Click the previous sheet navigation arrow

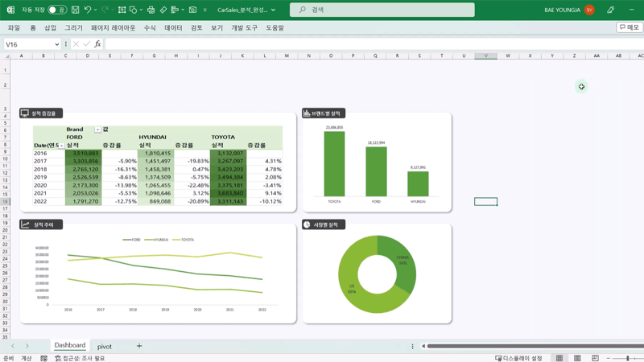tap(13, 346)
